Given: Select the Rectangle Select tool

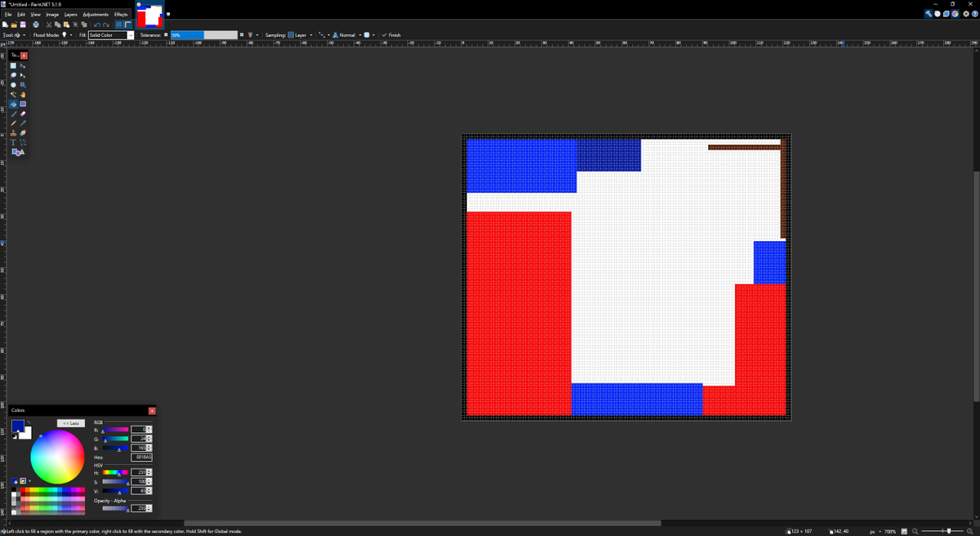Looking at the screenshot, I should (13, 65).
